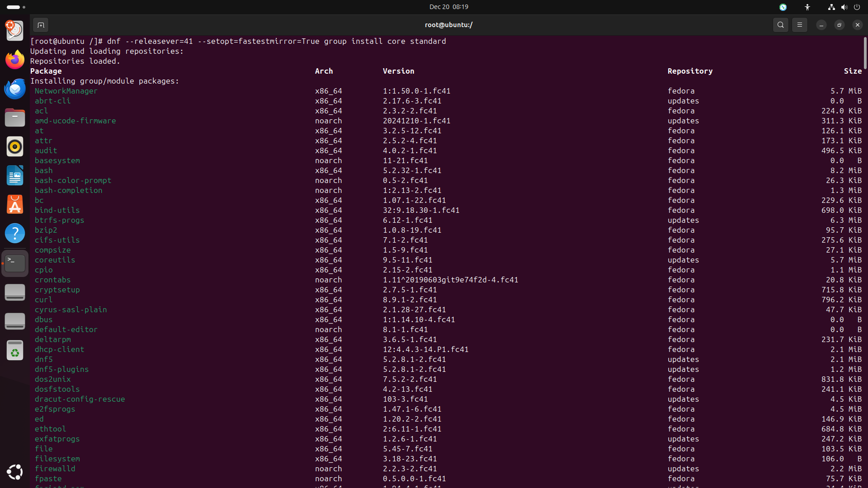Viewport: 868px width, 488px height.
Task: Open the accessibility menu in top bar
Action: click(x=807, y=7)
